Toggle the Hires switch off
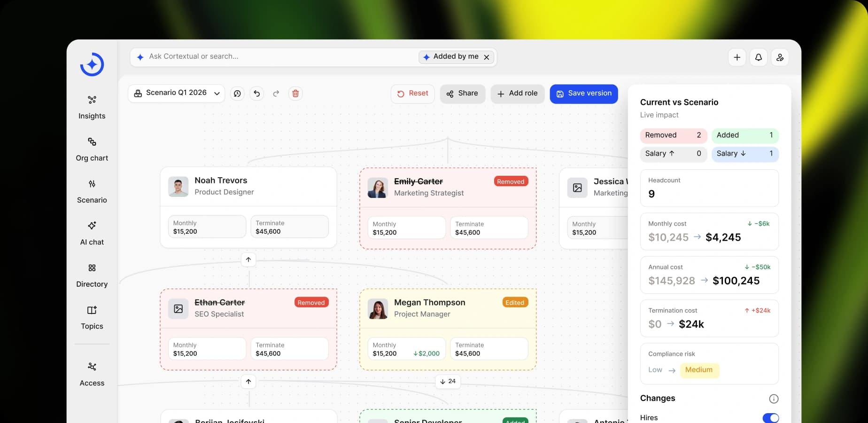 771,418
